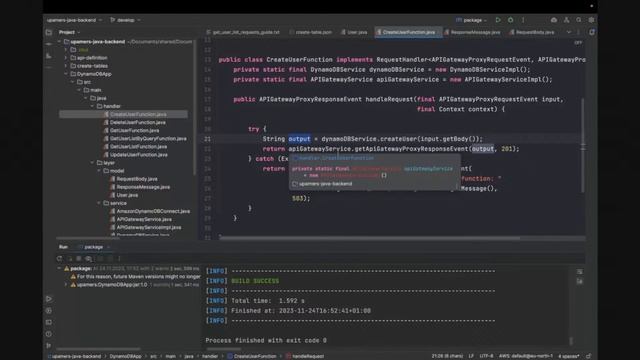Click the LF line separator in status bar
The width and height of the screenshot is (640, 360).
[x=471, y=356]
